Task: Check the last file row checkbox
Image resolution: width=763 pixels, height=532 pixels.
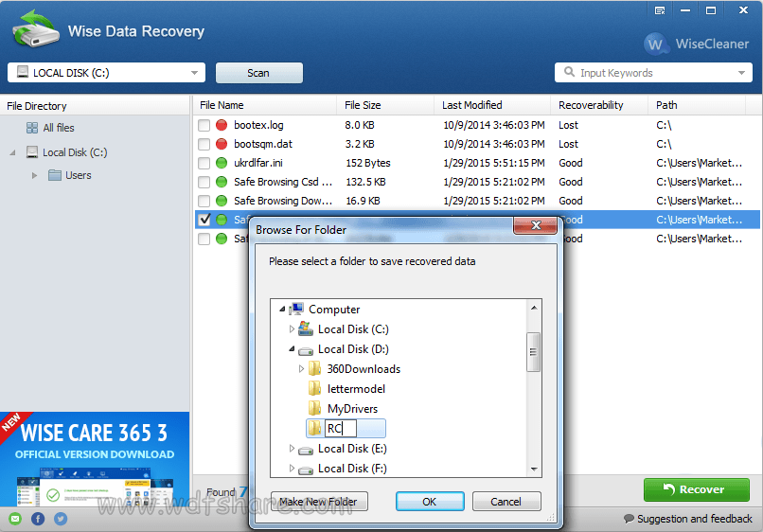Action: point(204,239)
